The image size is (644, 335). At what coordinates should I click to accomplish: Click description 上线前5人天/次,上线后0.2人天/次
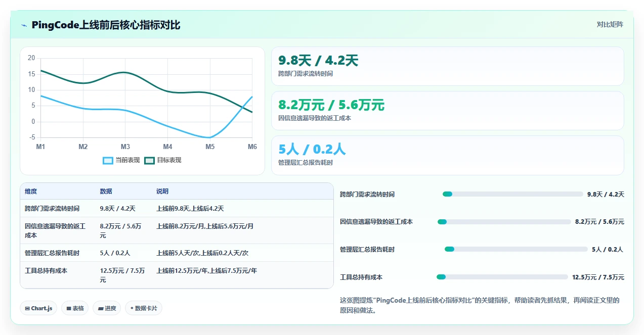pos(202,253)
